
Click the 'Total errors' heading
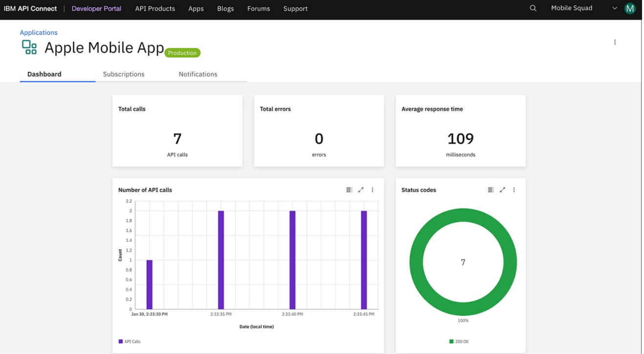pyautogui.click(x=275, y=109)
